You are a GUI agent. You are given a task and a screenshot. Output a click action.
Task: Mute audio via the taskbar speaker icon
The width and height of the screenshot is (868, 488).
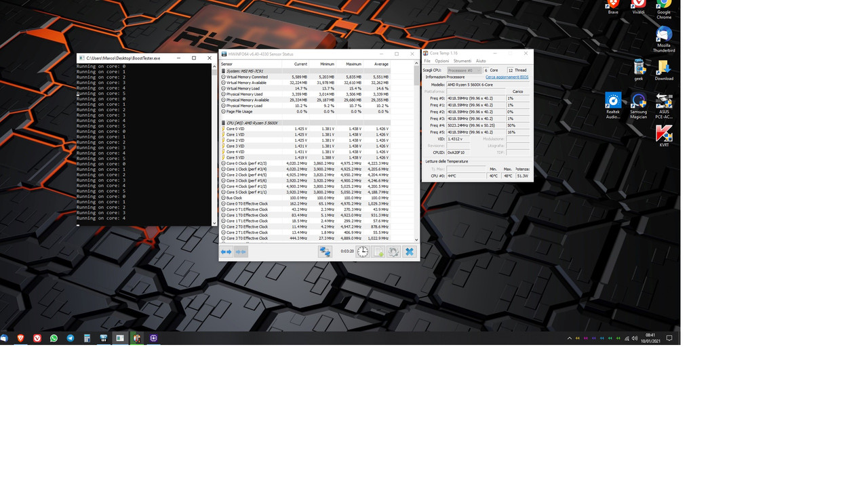pos(633,338)
